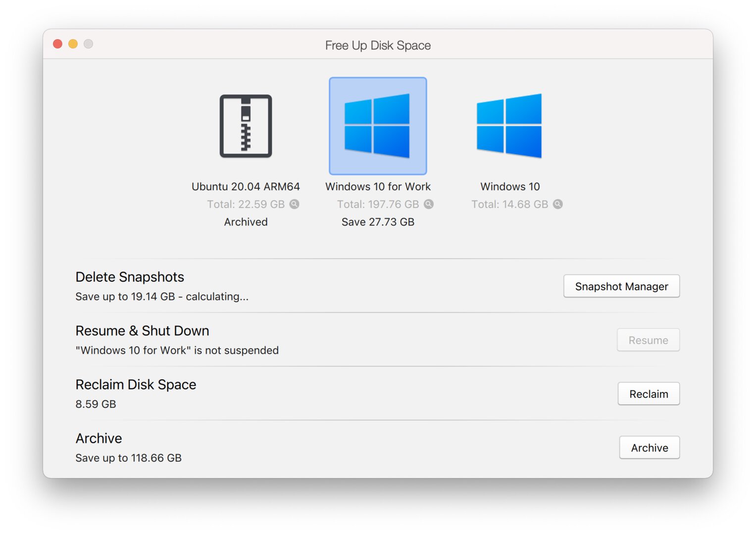
Task: Click the 'Total: 14.68 GB' text
Action: coord(509,204)
